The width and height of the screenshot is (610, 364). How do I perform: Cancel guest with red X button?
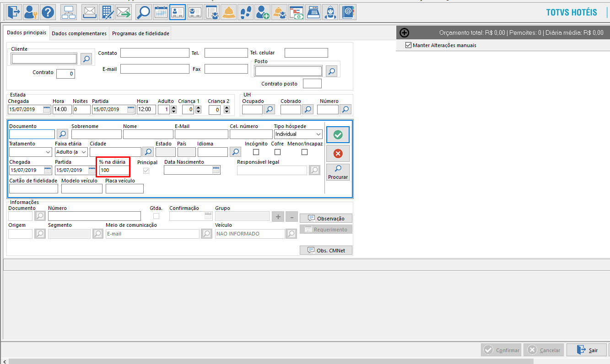tap(338, 153)
